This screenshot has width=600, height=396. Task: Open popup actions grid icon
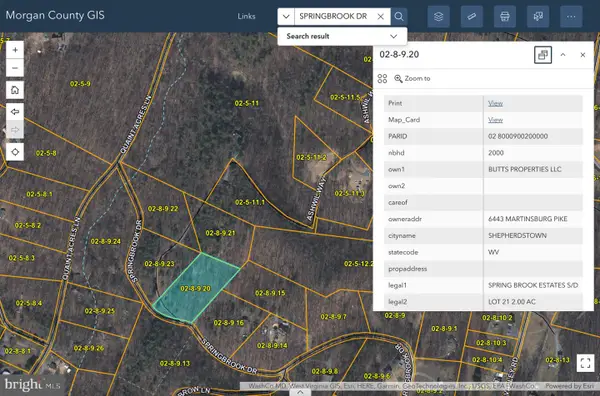click(x=382, y=78)
